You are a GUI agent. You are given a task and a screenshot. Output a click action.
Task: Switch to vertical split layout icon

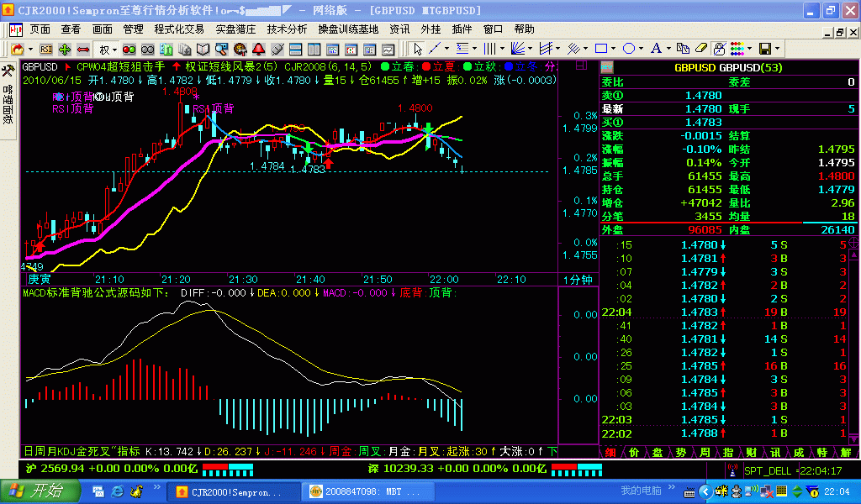(x=314, y=50)
